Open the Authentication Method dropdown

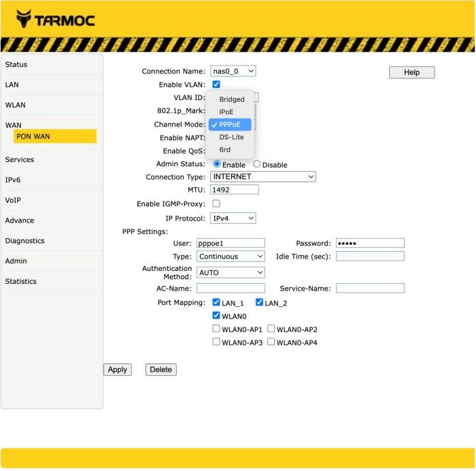click(231, 272)
